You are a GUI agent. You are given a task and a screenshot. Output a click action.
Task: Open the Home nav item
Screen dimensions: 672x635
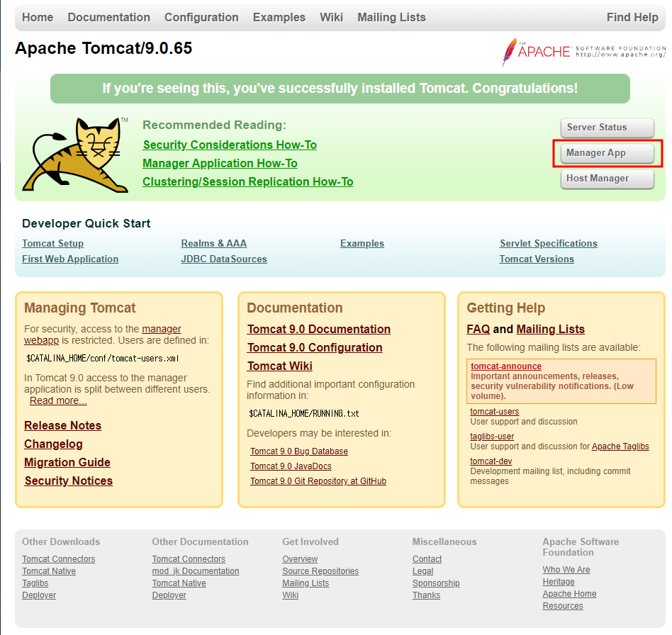38,17
